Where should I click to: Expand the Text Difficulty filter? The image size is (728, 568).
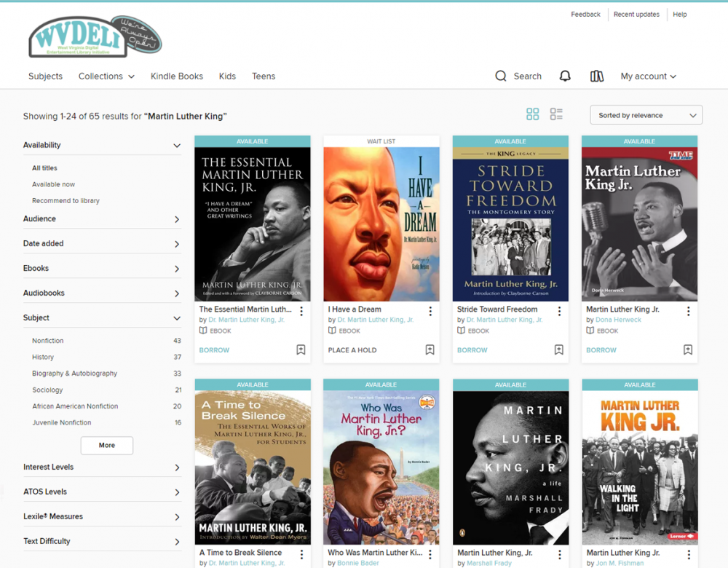click(x=102, y=542)
